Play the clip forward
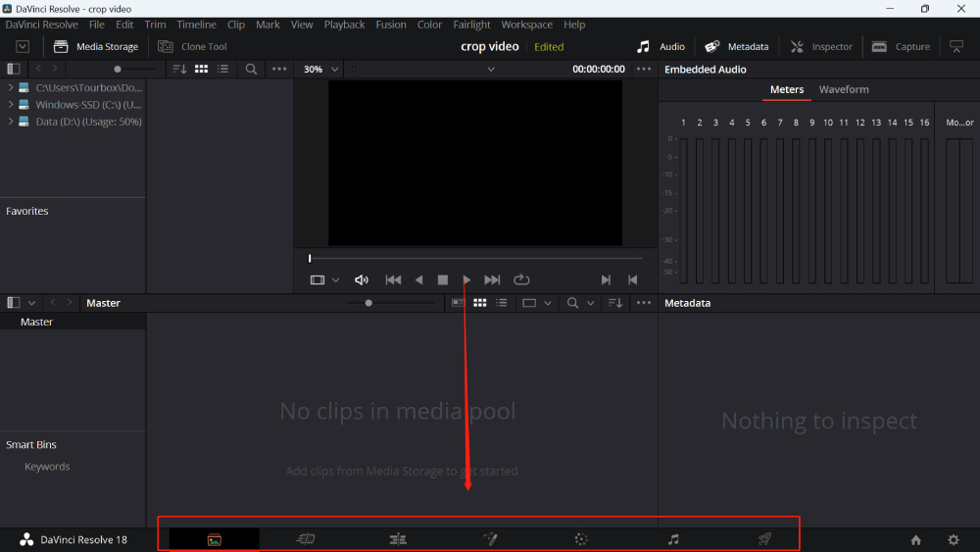 pos(466,280)
